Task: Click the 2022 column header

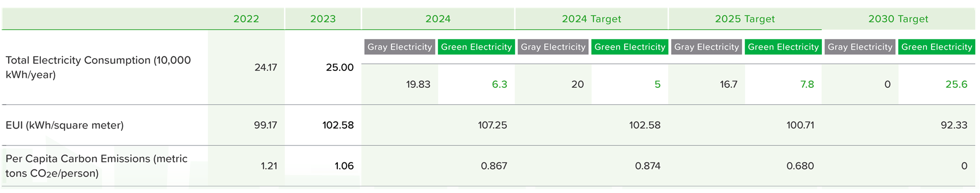Action: tap(246, 19)
